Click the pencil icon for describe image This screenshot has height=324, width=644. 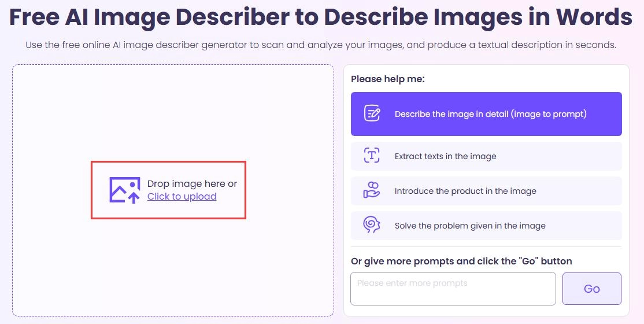[x=372, y=113]
